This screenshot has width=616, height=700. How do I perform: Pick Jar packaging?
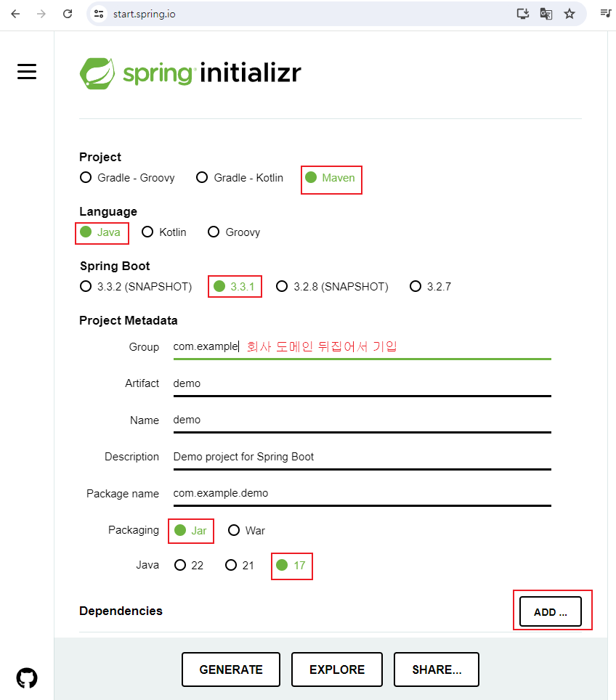190,530
